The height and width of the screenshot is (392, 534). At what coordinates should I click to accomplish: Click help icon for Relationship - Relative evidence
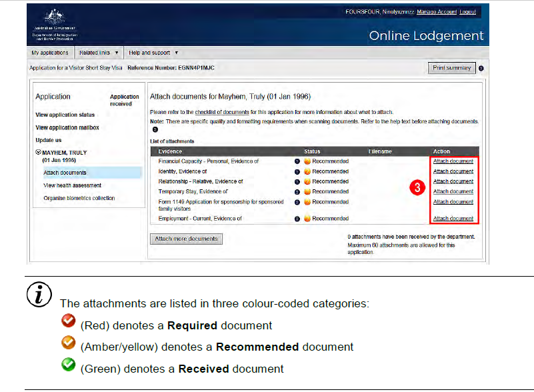[x=297, y=181]
